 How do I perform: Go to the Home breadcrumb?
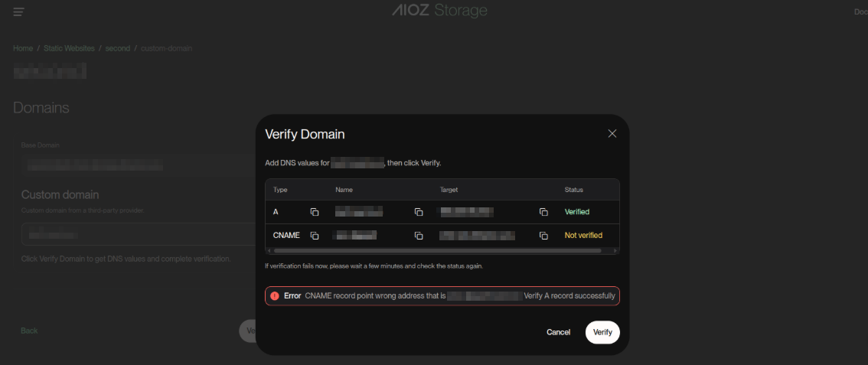pyautogui.click(x=23, y=48)
